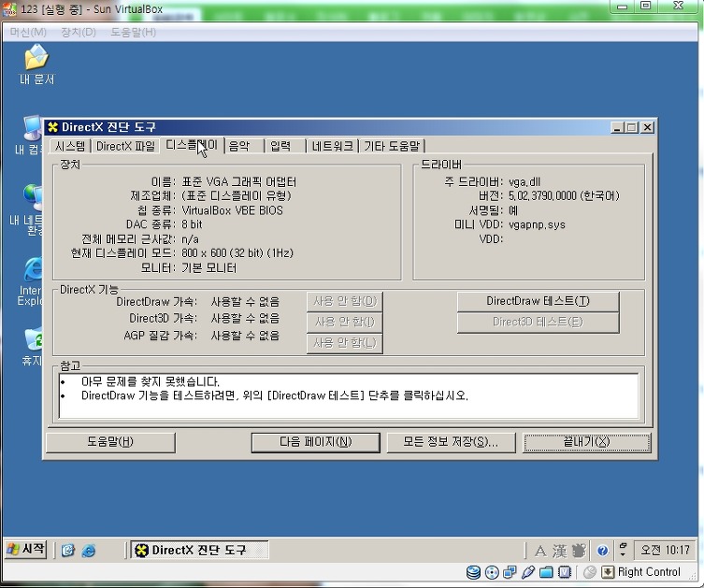
Task: Go to next page with 다음 페이지(N)
Action: click(x=316, y=442)
